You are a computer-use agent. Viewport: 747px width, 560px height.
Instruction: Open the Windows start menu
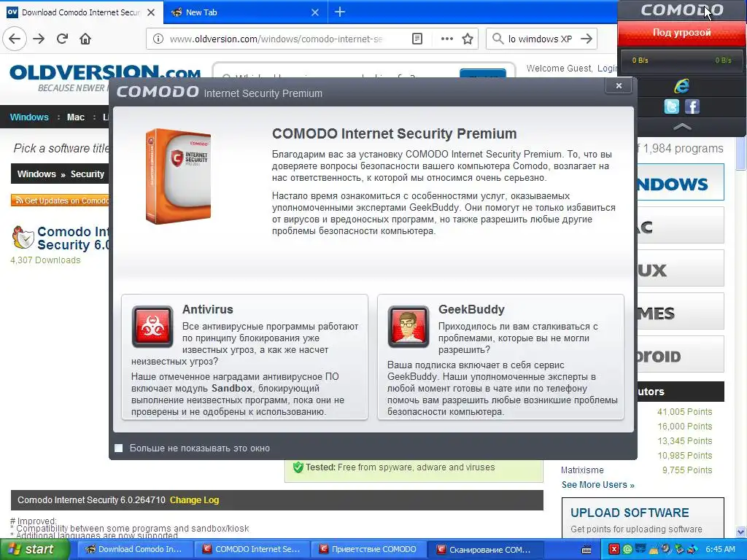tap(34, 550)
